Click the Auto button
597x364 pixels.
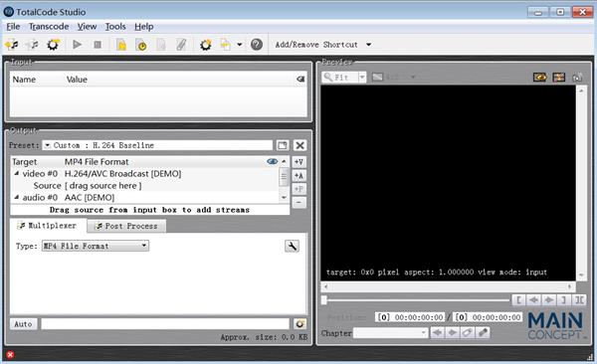pos(23,324)
